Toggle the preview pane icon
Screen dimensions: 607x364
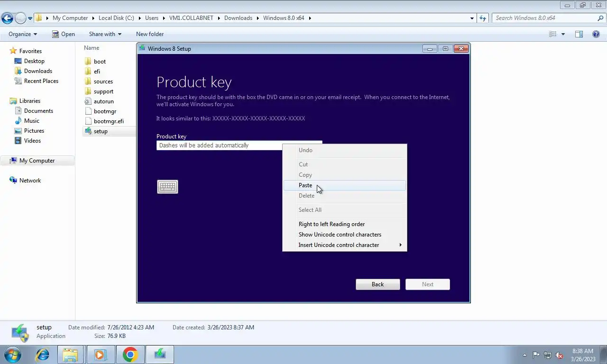tap(579, 34)
